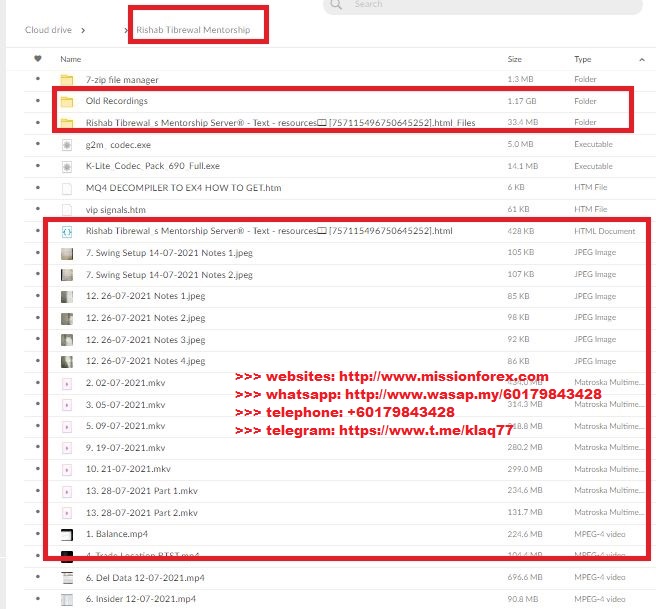Open thumbnail of Del Data 12-07-2021.mp4
Image resolution: width=656 pixels, height=609 pixels.
coord(67,578)
